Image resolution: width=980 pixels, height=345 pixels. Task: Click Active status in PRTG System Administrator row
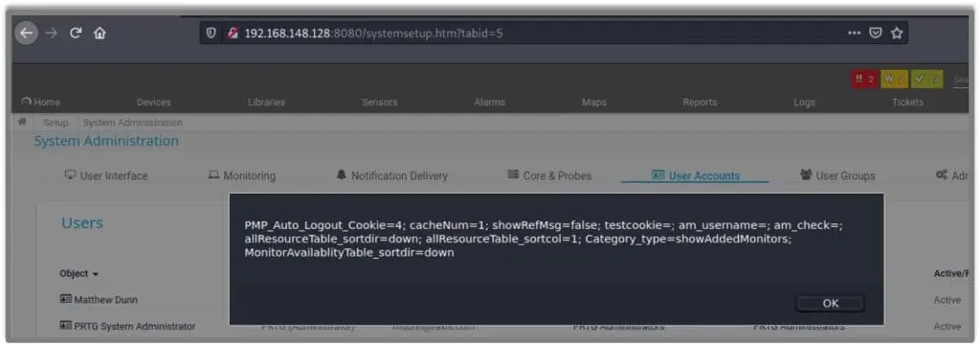click(947, 326)
